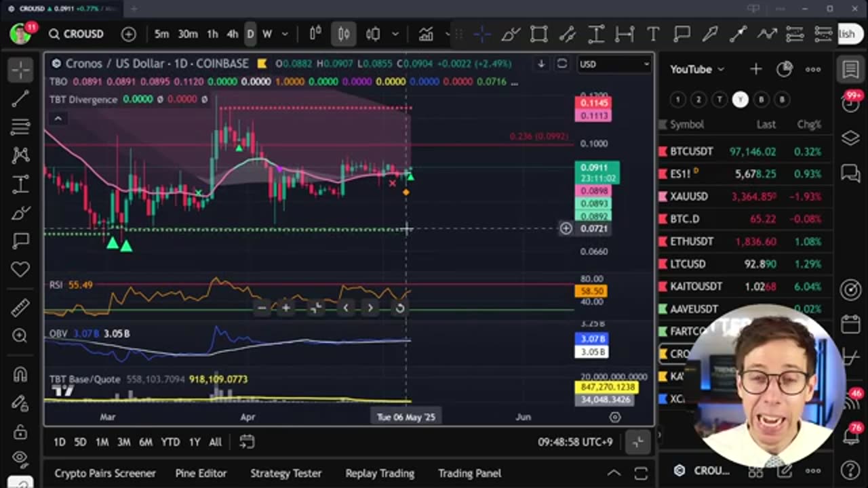The image size is (868, 488).
Task: Open the chart type dropdown arrow
Action: coord(395,34)
